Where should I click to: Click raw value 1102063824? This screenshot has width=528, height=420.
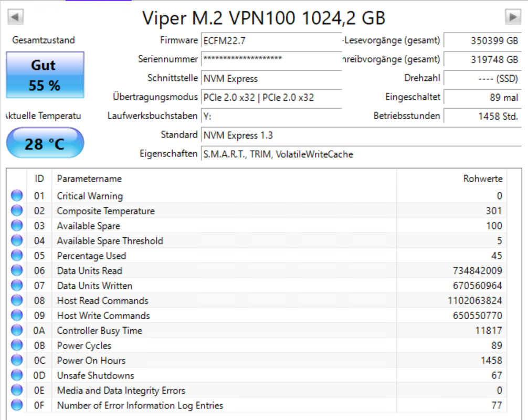pyautogui.click(x=475, y=301)
